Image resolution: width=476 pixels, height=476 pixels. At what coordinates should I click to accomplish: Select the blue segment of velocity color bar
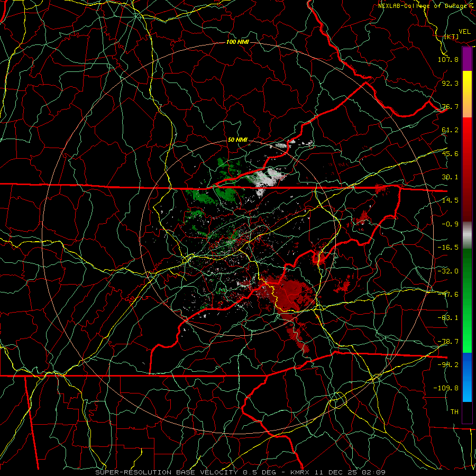coord(467,377)
